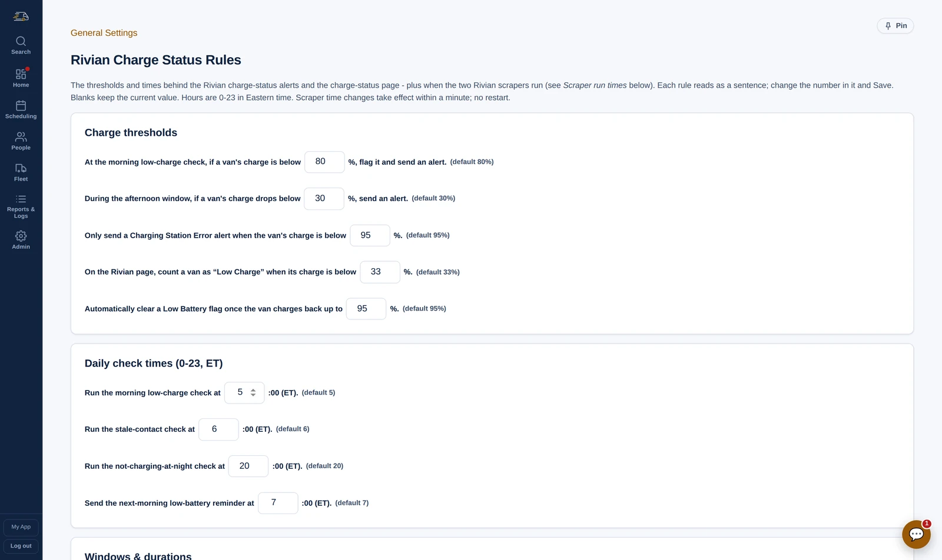Click the "(default 20)" hint text
Viewport: 942px width, 560px height.
coord(324,466)
